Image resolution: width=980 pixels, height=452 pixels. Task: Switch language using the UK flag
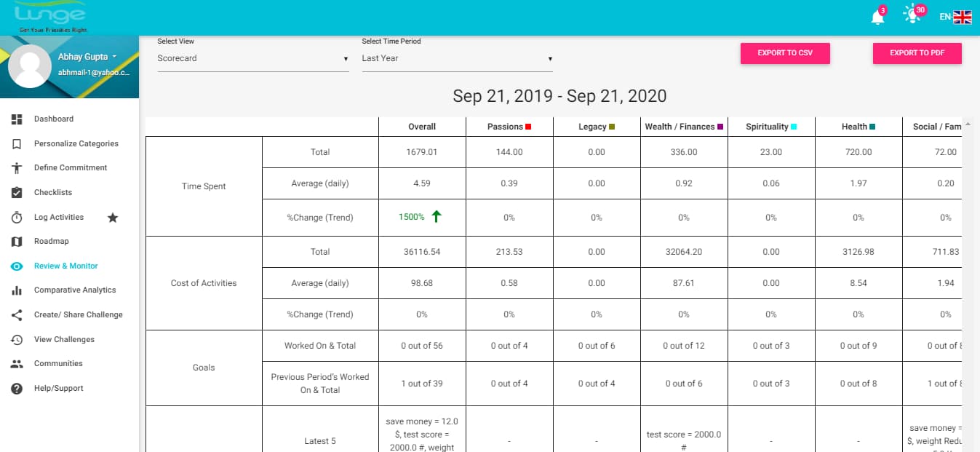click(x=963, y=17)
